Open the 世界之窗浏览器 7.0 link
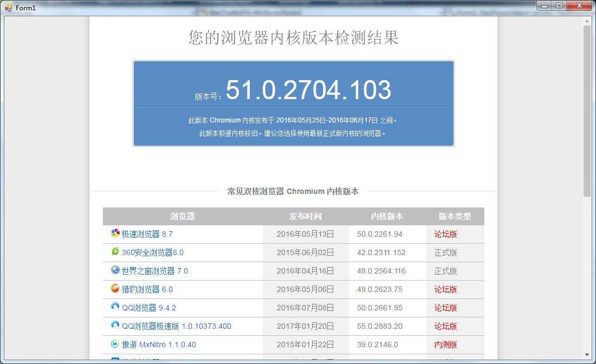The height and width of the screenshot is (364, 596). 155,271
